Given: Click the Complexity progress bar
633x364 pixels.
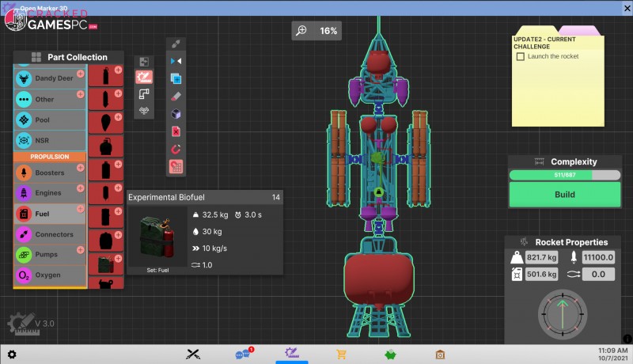Looking at the screenshot, I should [564, 175].
